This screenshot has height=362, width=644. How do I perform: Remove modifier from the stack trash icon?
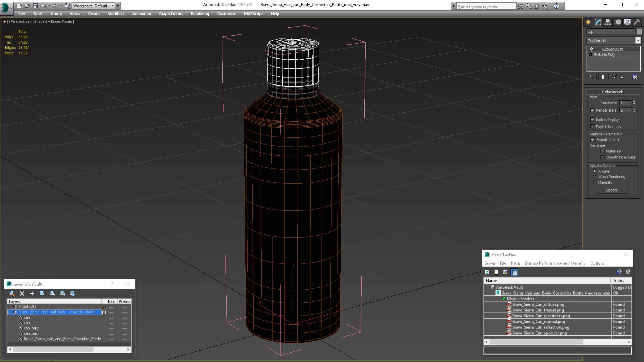(623, 77)
